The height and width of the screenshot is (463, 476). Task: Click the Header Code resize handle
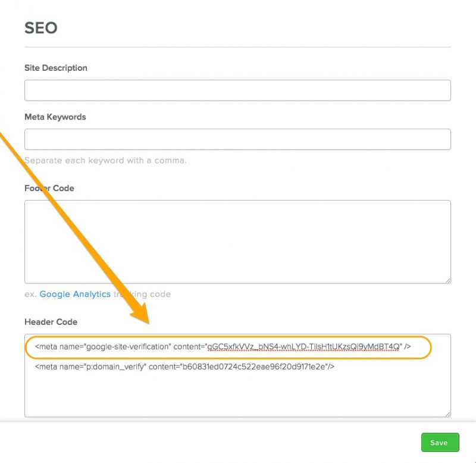(448, 412)
